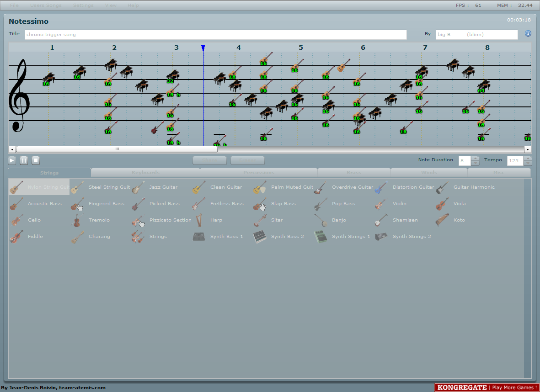Image resolution: width=540 pixels, height=392 pixels.
Task: Select the Steel String Guitar instrument
Action: click(x=100, y=187)
